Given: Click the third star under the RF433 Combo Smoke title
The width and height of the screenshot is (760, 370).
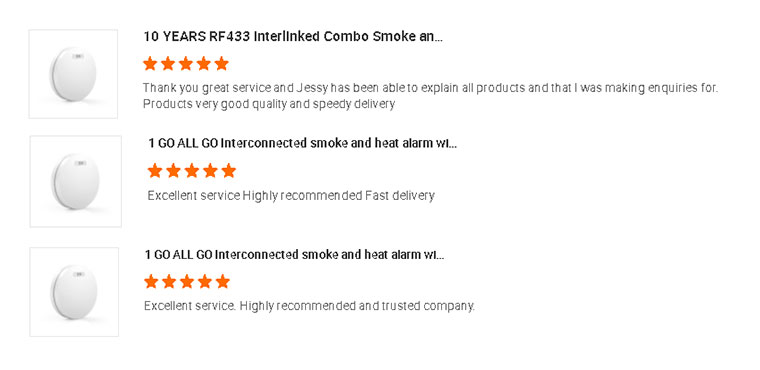Looking at the screenshot, I should [186, 64].
